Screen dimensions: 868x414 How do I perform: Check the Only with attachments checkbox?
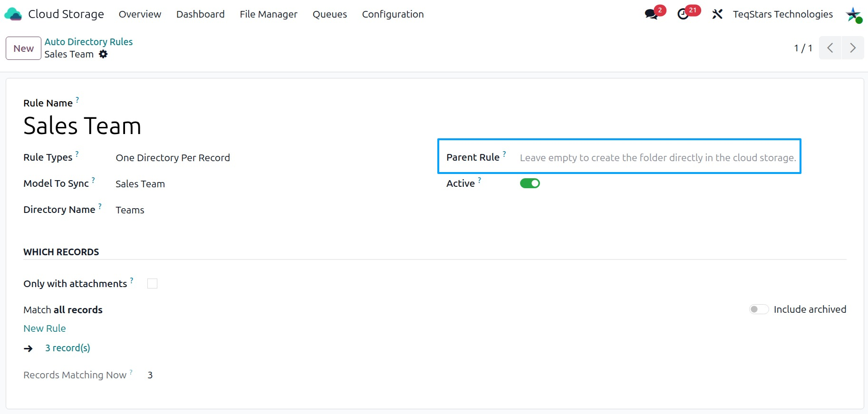click(x=152, y=284)
